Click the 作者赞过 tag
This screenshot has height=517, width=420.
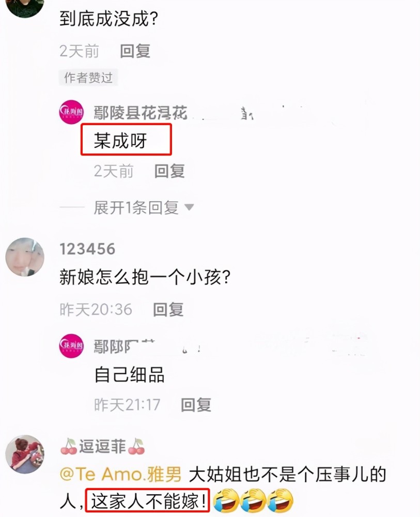click(x=88, y=78)
